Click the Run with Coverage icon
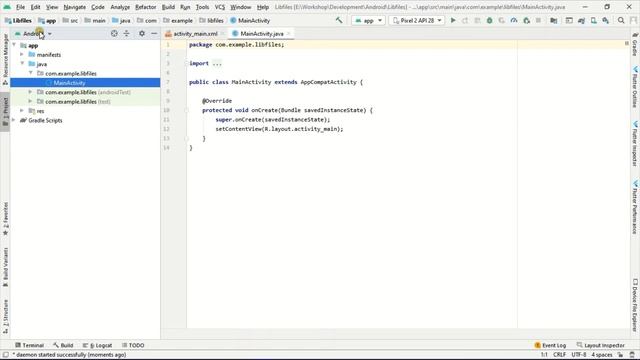This screenshot has height=360, width=640. (502, 20)
